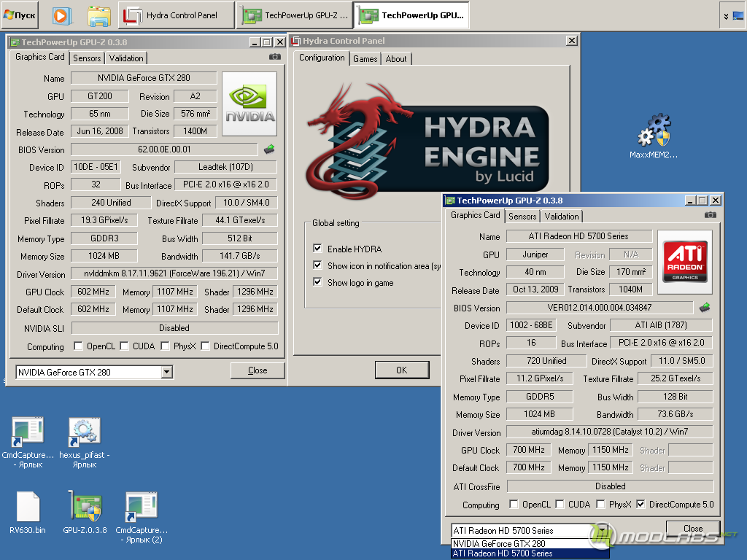The image size is (747, 560).
Task: Open the MaxxMEM2 desktop icon
Action: click(653, 136)
